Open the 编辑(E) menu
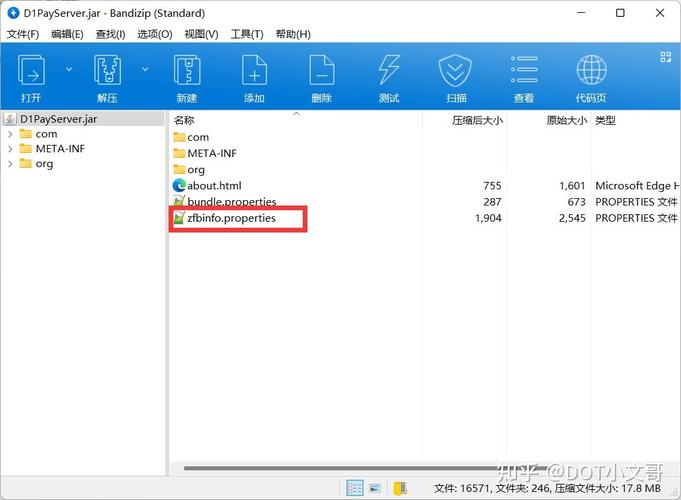The width and height of the screenshot is (681, 500). click(67, 34)
